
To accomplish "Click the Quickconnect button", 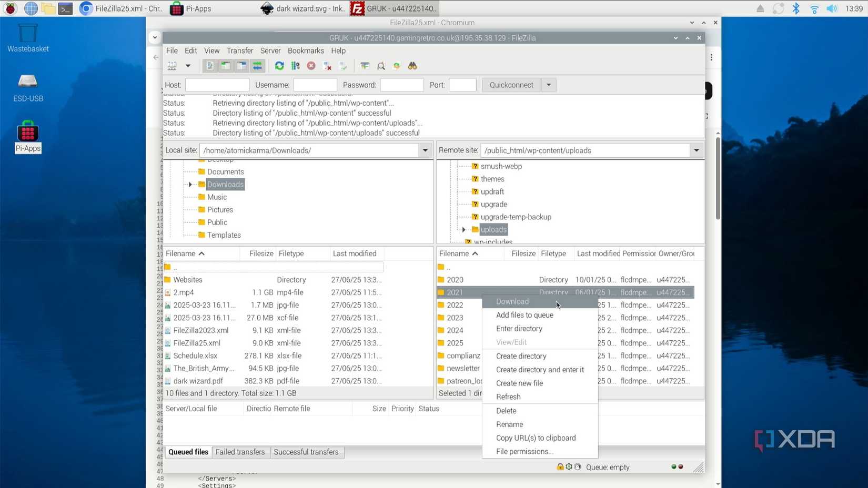I will 511,85.
